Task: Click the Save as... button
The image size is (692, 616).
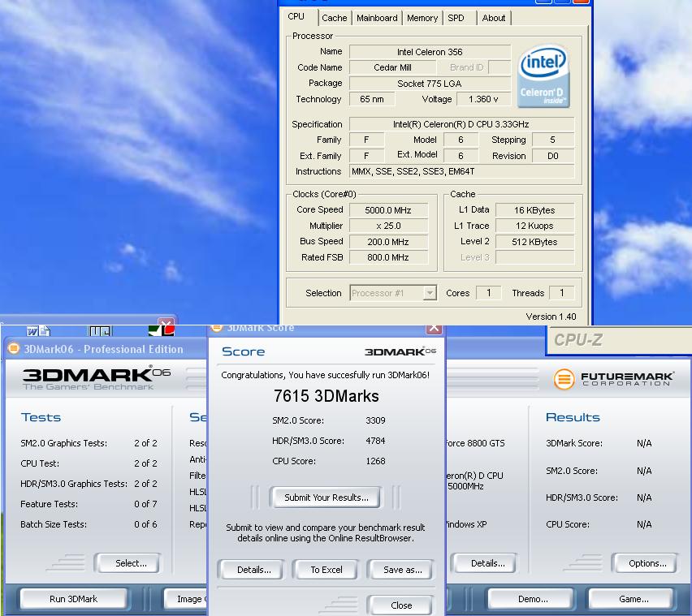Action: tap(400, 570)
